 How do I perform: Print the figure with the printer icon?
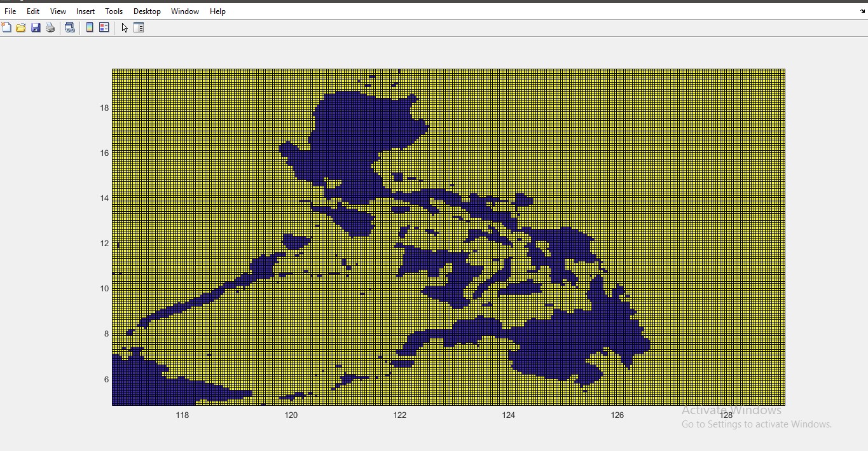(x=50, y=27)
